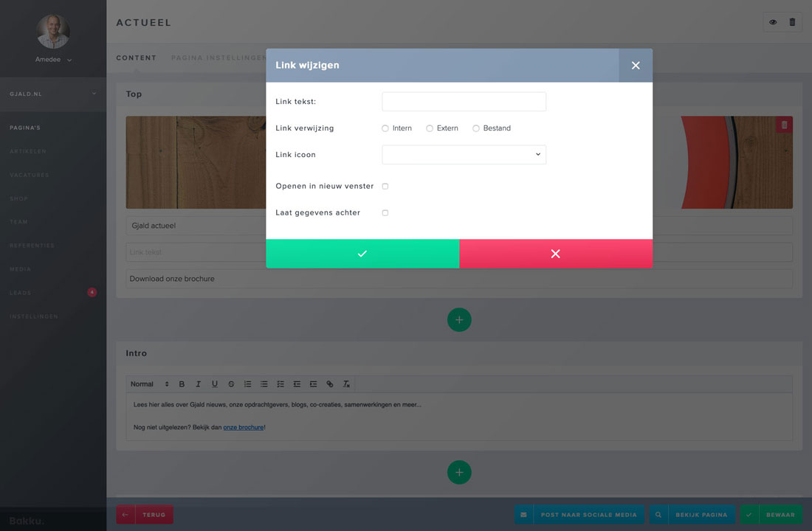Open the Vacatures section in the sidebar
Image resolution: width=812 pixels, height=531 pixels.
[29, 175]
